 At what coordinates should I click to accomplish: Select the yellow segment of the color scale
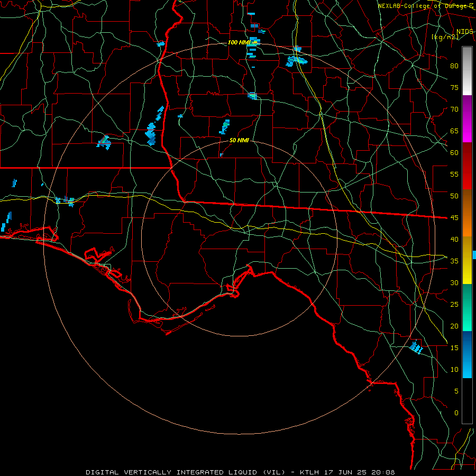(x=467, y=260)
